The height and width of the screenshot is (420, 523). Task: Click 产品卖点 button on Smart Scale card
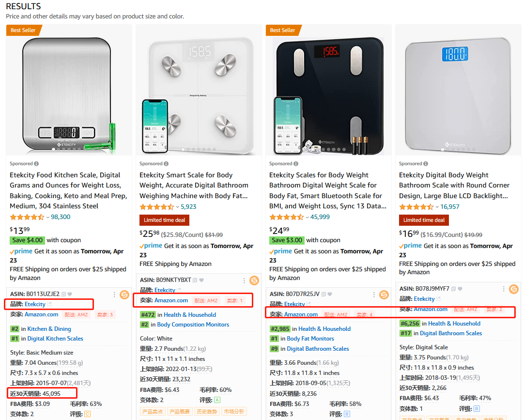pos(152,412)
